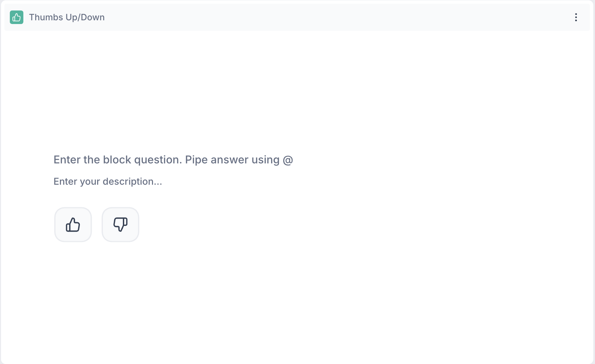Click the 'Thumbs Up/Down' header label text

click(67, 17)
